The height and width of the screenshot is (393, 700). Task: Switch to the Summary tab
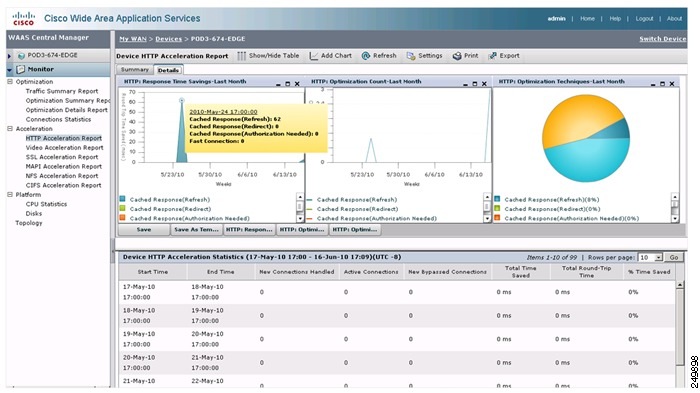pos(135,70)
